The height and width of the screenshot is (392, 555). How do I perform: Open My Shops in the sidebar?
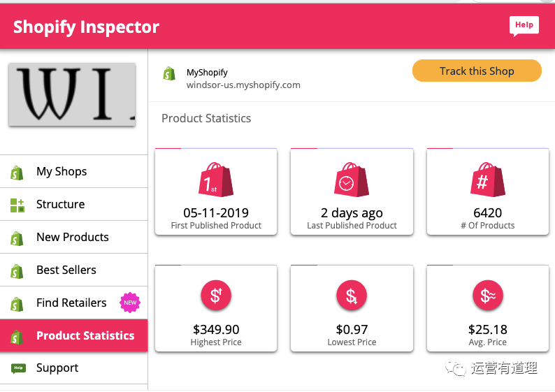[62, 171]
